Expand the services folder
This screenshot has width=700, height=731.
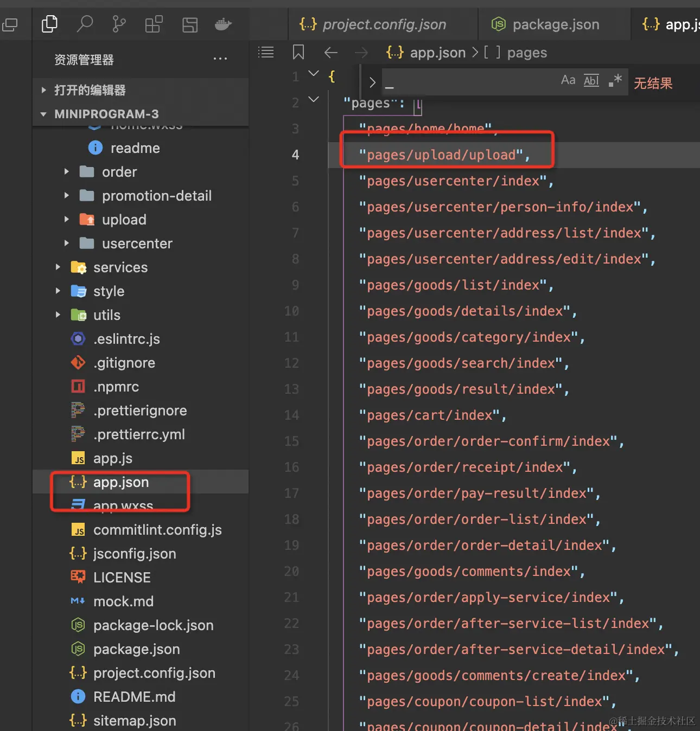coord(58,267)
